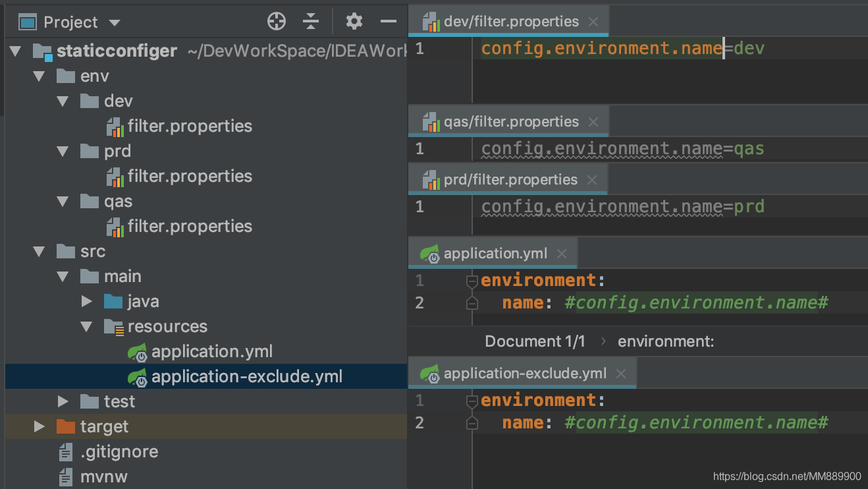Click the src folder icon
Image resolution: width=868 pixels, height=489 pixels.
pos(66,251)
